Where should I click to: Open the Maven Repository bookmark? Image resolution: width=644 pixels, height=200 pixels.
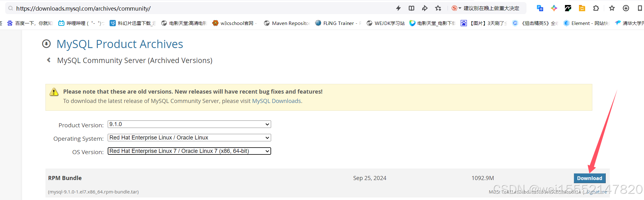point(287,23)
